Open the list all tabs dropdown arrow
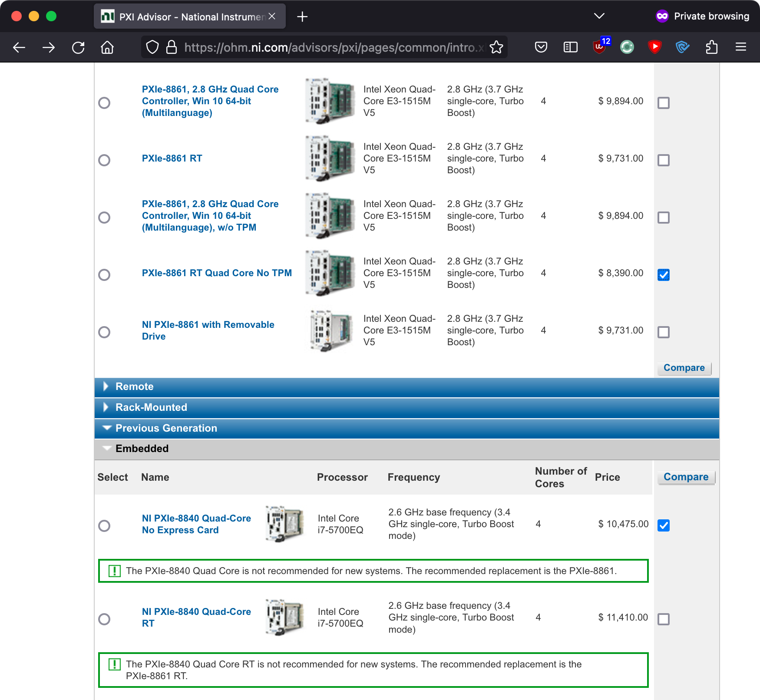Viewport: 760px width, 700px height. 599,17
